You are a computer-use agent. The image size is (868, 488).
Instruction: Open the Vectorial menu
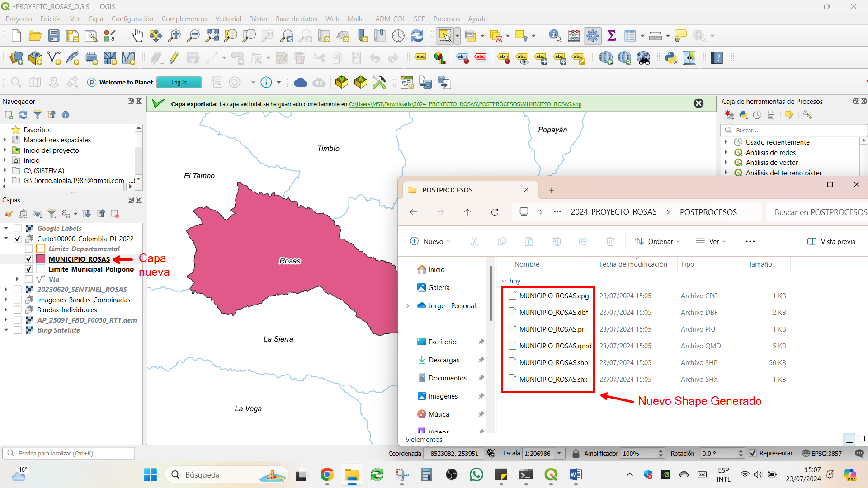point(228,19)
